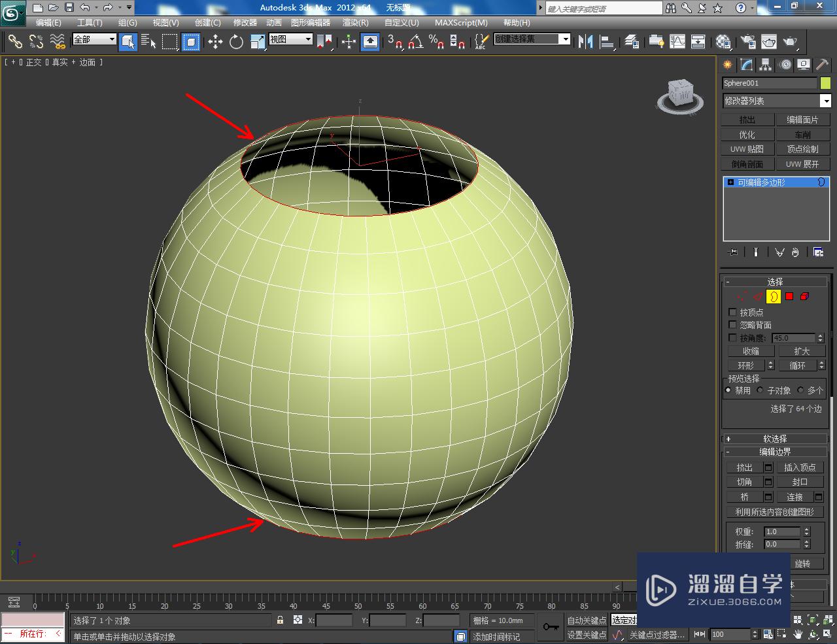
Task: Enable the 按顶点 checkbox
Action: [732, 313]
